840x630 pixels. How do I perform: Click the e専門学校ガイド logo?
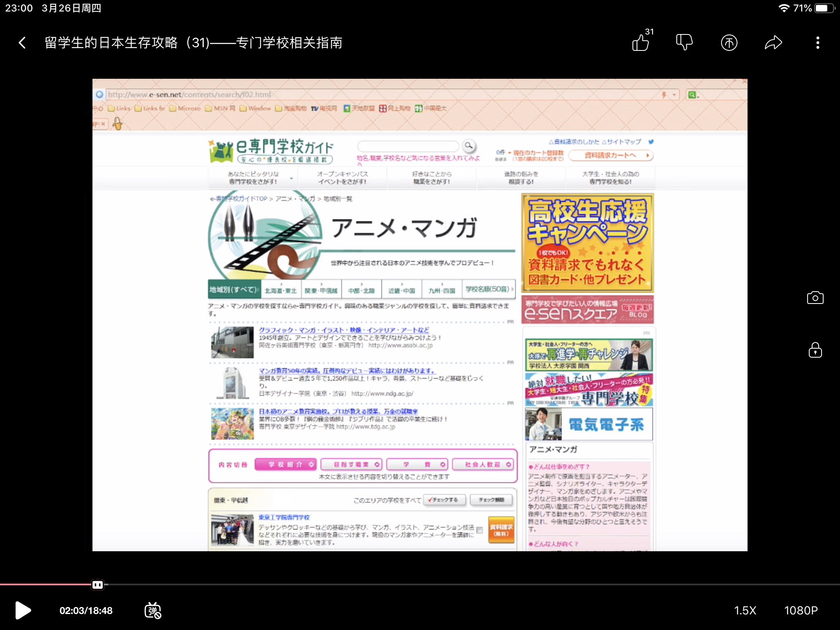271,151
